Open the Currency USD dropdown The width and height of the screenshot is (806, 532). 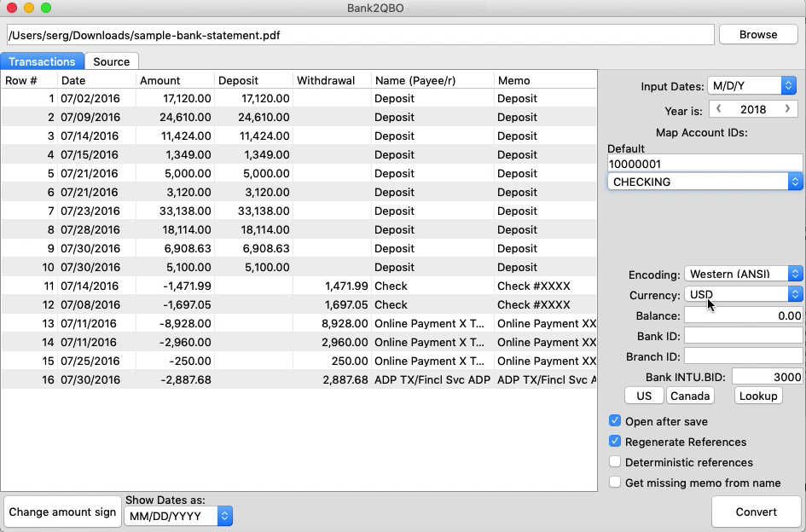click(743, 294)
